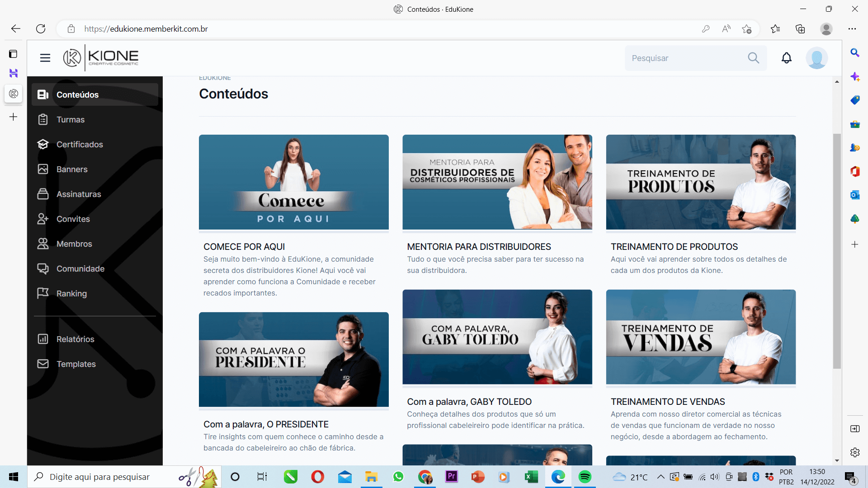Click the Kione logo
868x488 pixels.
click(101, 58)
